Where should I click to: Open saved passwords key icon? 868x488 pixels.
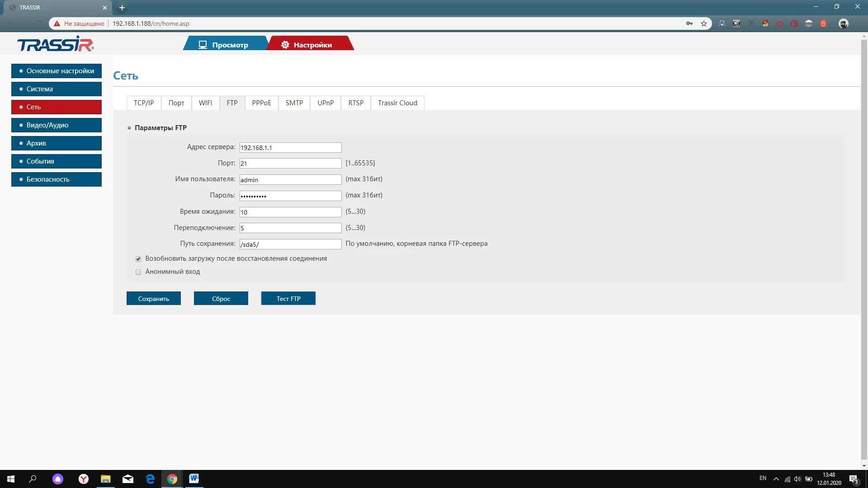point(689,23)
